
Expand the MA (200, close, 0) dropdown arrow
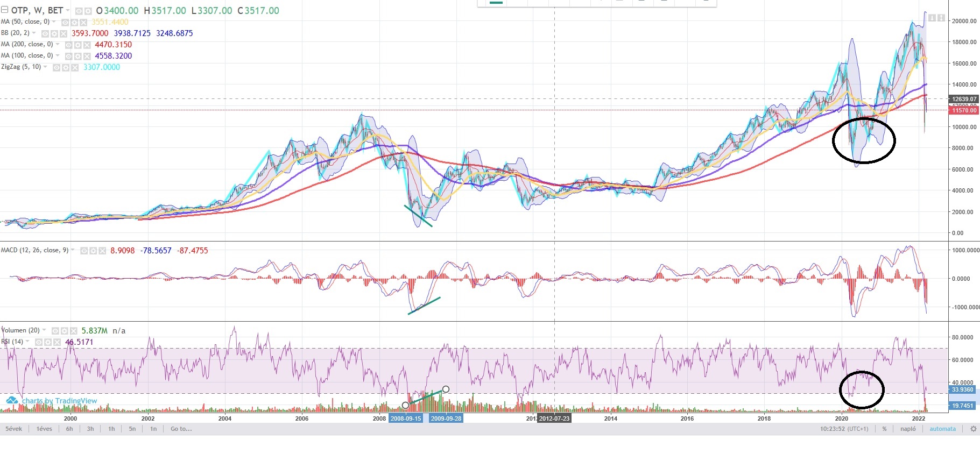[x=58, y=45]
